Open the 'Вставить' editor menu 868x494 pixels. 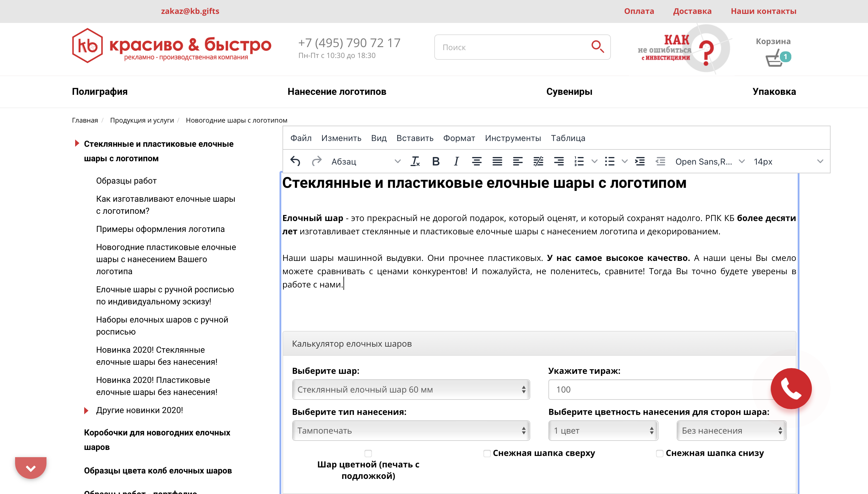click(x=415, y=138)
